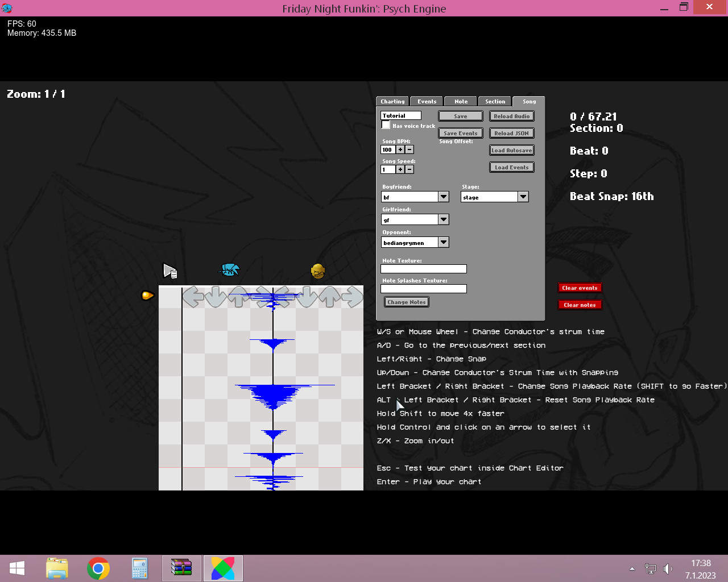Screen dimensions: 728x582
Task: Switch to the Events tab
Action: click(x=427, y=102)
